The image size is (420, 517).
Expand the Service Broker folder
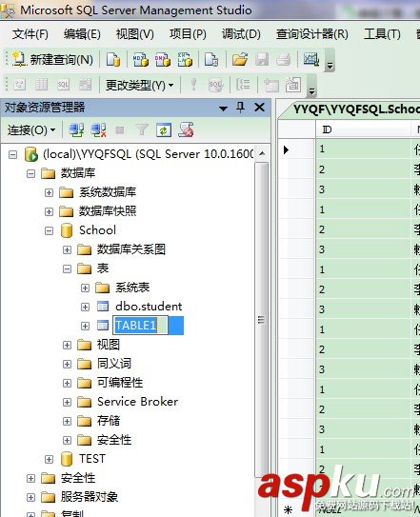tap(67, 402)
